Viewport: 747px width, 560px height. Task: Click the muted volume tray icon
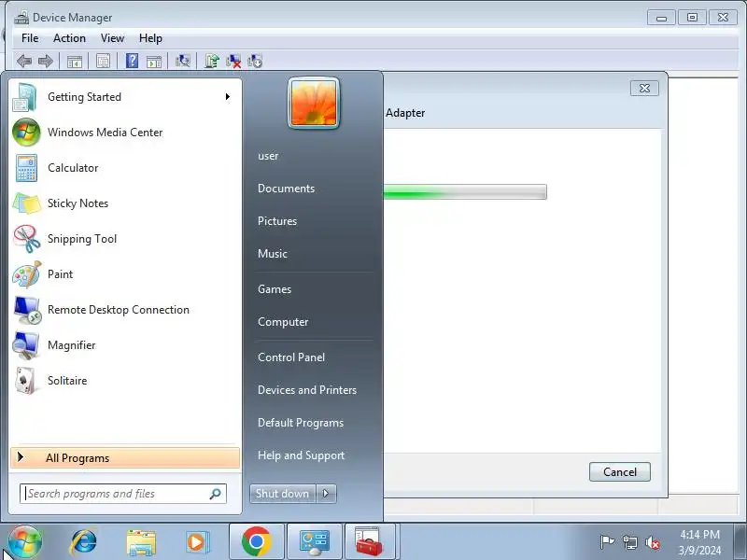pyautogui.click(x=652, y=542)
